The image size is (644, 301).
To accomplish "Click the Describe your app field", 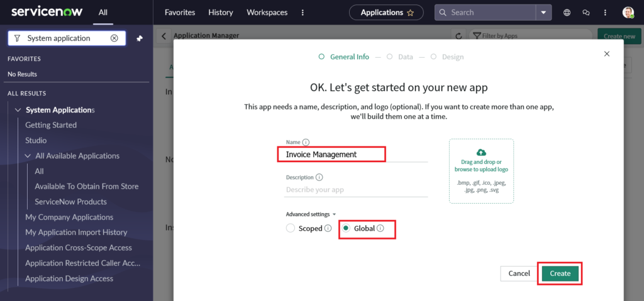I will [357, 190].
